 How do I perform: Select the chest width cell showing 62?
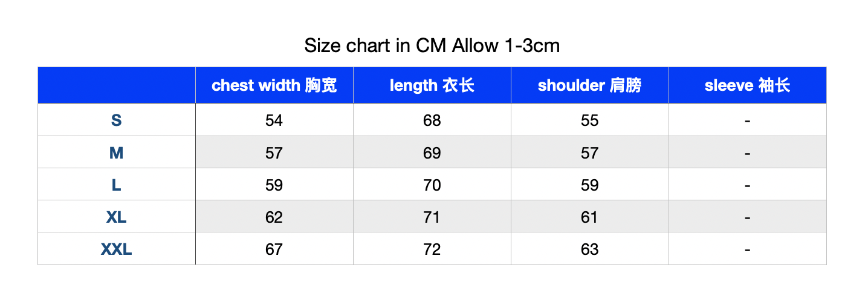pyautogui.click(x=274, y=217)
